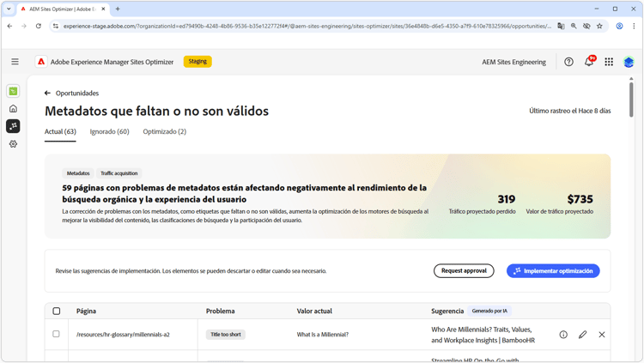Switch to Ignorado (60) tab
Viewport: 644px width, 363px height.
point(109,131)
